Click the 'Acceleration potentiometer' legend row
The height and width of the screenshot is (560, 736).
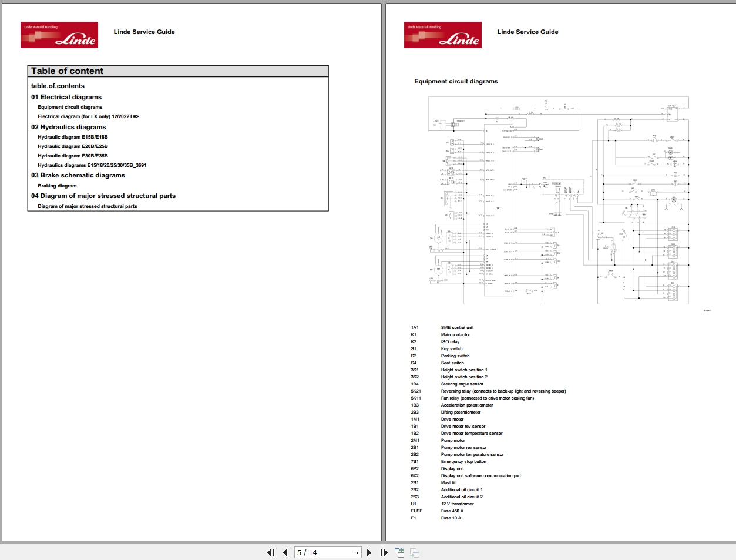[x=452, y=405]
